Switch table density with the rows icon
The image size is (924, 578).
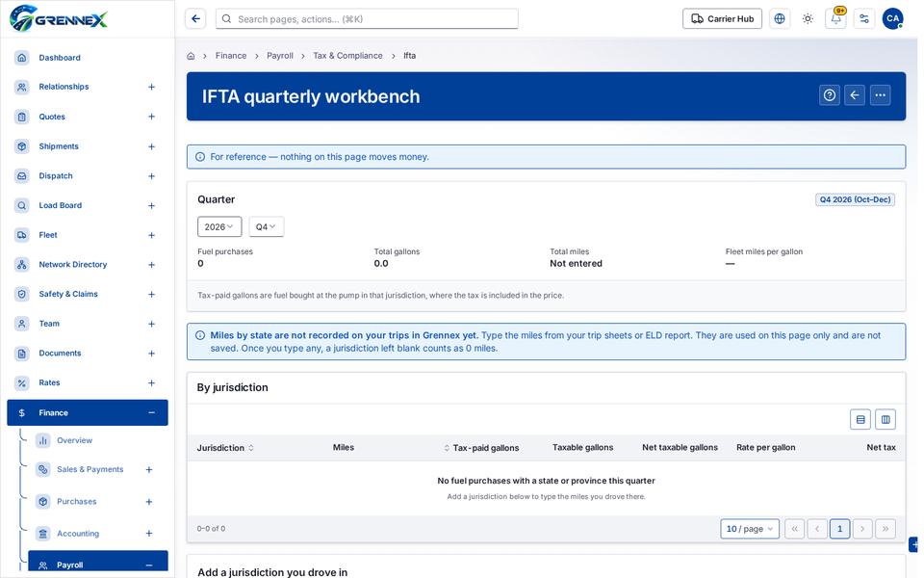[x=860, y=419]
